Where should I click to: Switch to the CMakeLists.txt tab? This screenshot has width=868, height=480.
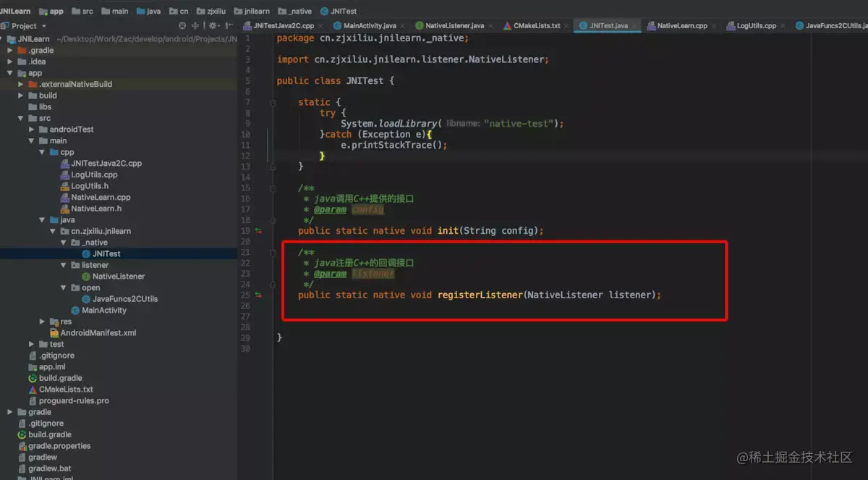click(x=536, y=25)
